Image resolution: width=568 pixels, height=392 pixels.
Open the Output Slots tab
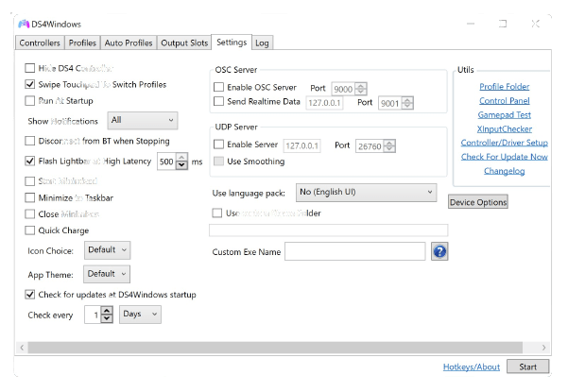pyautogui.click(x=184, y=43)
